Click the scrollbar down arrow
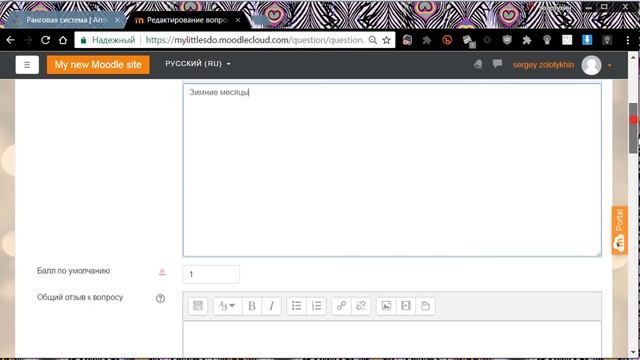The height and width of the screenshot is (360, 640). tap(633, 352)
